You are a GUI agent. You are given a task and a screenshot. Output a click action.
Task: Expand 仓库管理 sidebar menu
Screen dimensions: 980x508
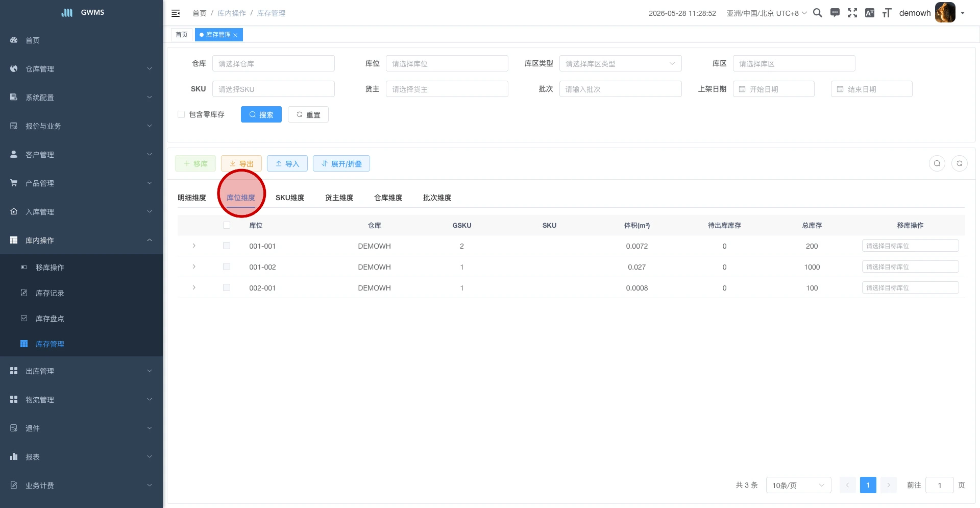(x=82, y=69)
